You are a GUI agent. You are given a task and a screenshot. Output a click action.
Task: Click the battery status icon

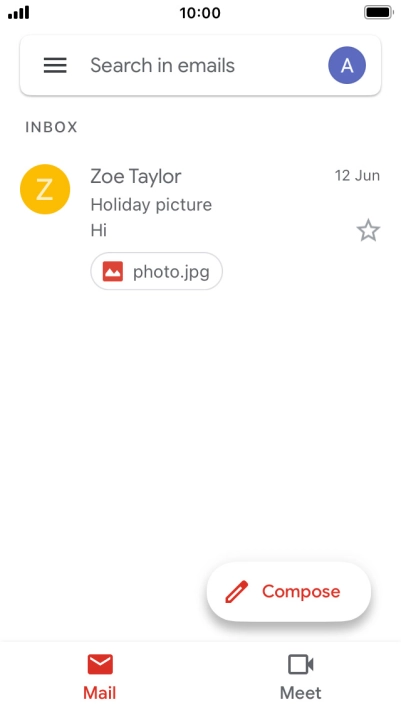(378, 13)
